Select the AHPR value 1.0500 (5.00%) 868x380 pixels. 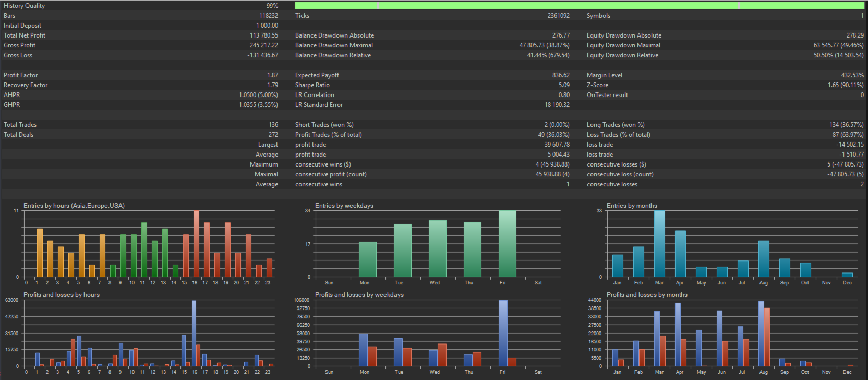pyautogui.click(x=259, y=95)
